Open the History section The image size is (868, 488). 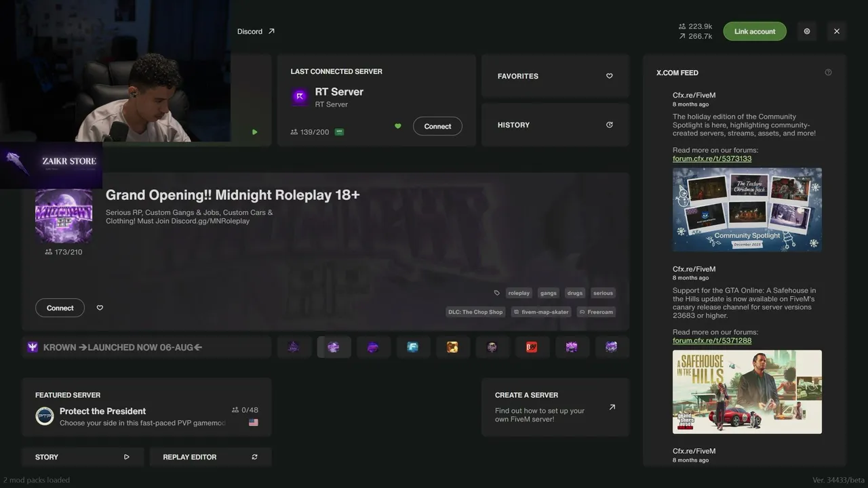555,125
